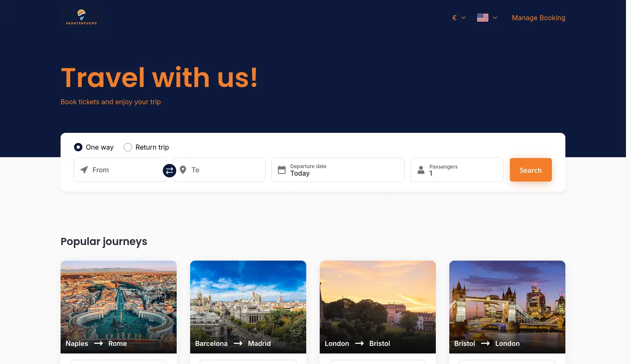Click the location pin icon in To field
The height and width of the screenshot is (364, 631).
tap(183, 170)
